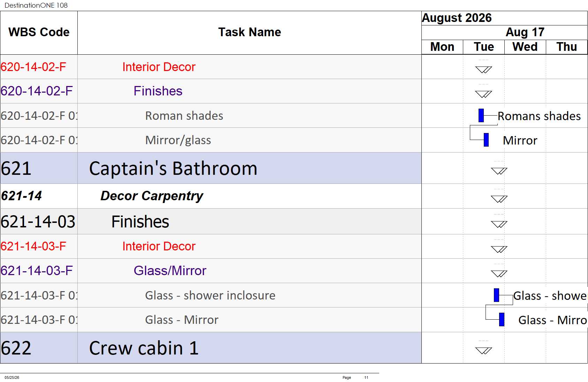Click the WBS Code column header
The width and height of the screenshot is (588, 382).
click(x=39, y=32)
